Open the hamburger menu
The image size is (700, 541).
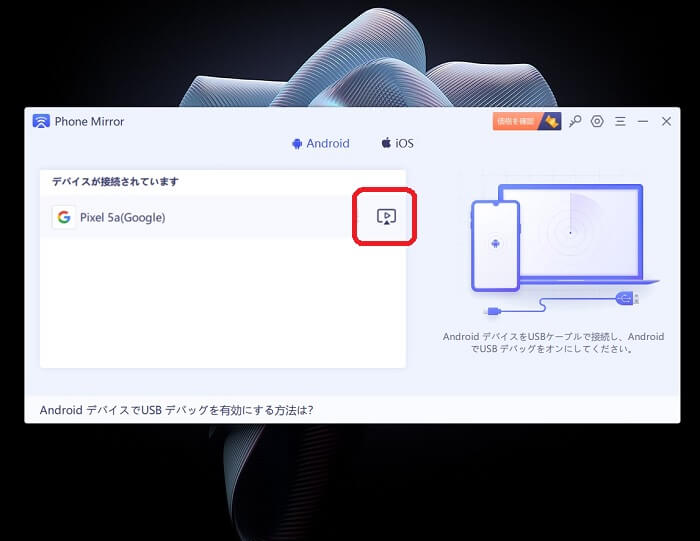click(x=620, y=121)
